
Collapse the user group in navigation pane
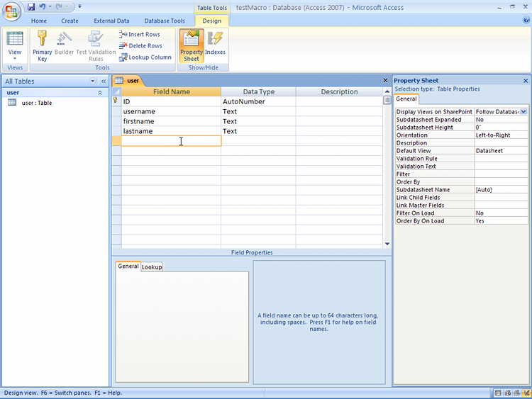point(100,93)
